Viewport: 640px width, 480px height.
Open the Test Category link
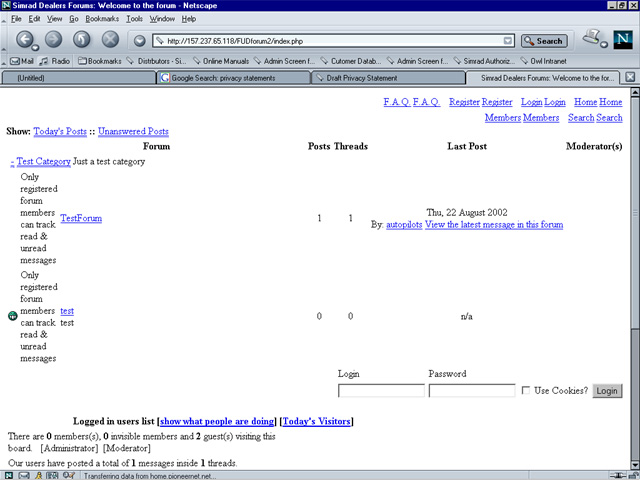43,162
